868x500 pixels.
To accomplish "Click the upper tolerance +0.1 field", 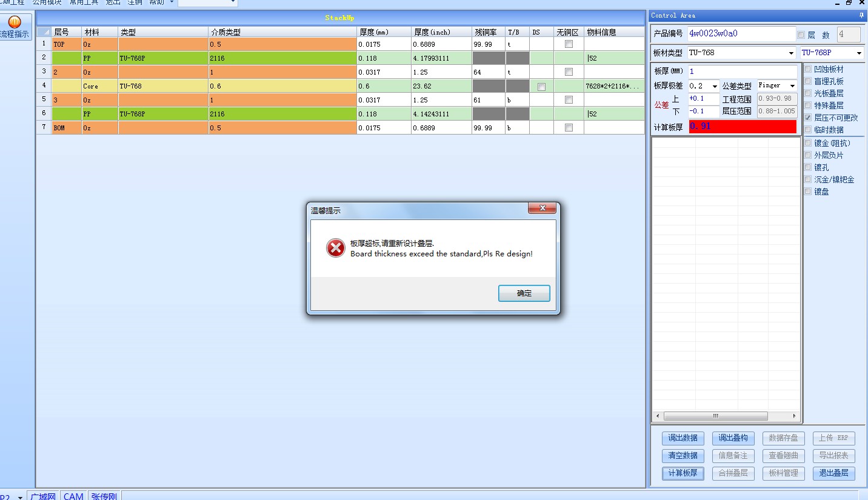I will 704,98.
